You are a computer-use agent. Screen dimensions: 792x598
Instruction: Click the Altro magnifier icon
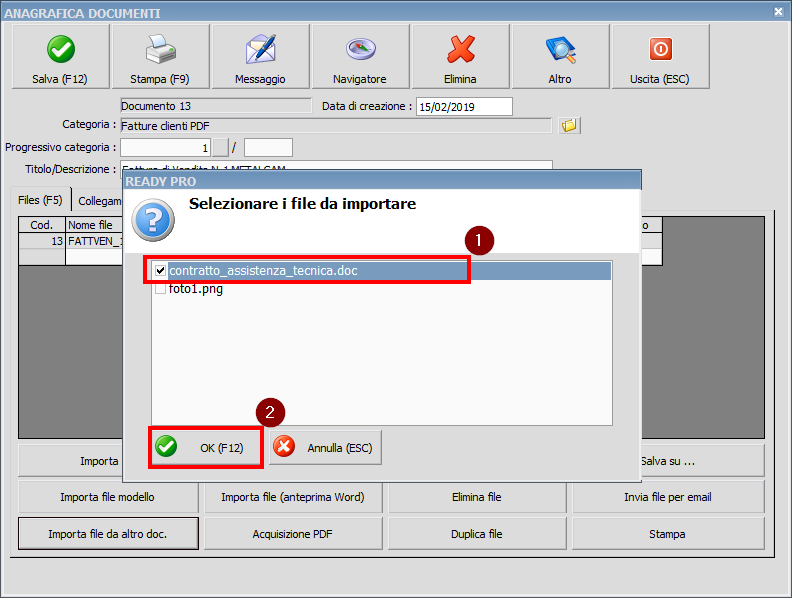[x=560, y=49]
